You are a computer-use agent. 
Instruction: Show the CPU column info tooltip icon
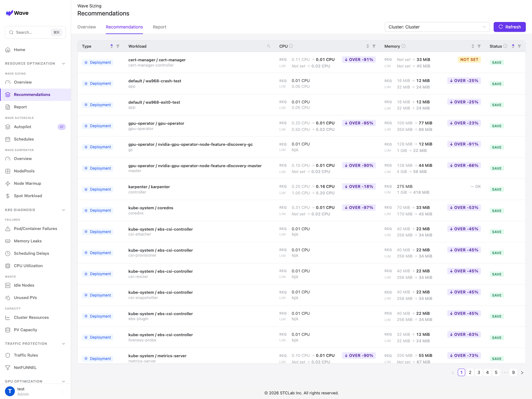[291, 46]
